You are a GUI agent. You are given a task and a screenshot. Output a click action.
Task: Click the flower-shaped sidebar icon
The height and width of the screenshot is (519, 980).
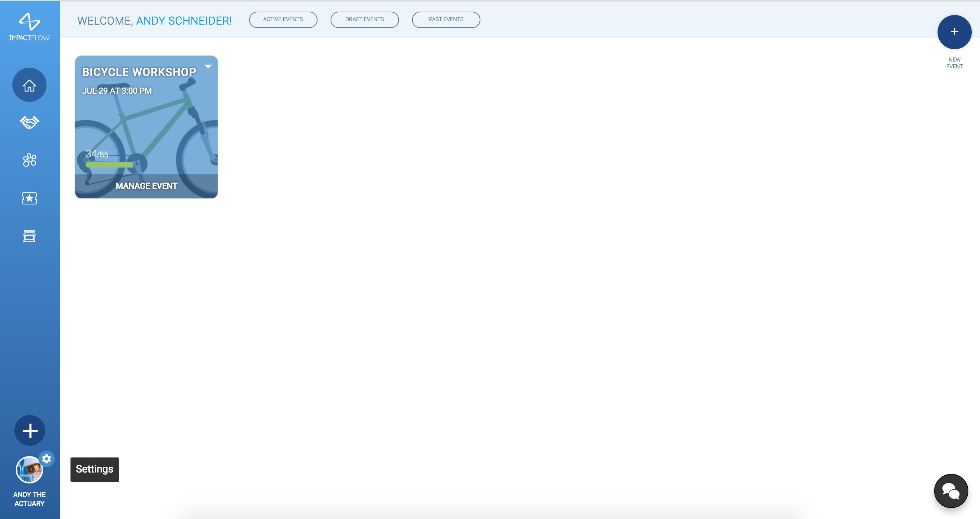(29, 160)
